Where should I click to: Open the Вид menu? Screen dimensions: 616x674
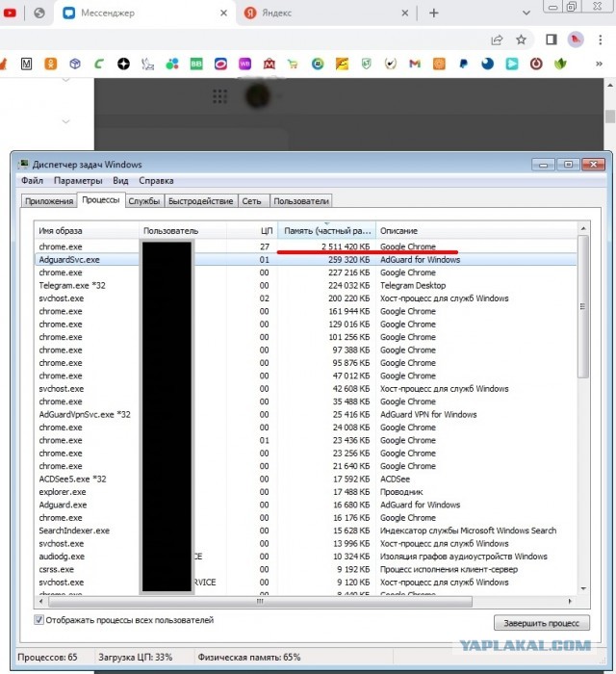[x=120, y=181]
